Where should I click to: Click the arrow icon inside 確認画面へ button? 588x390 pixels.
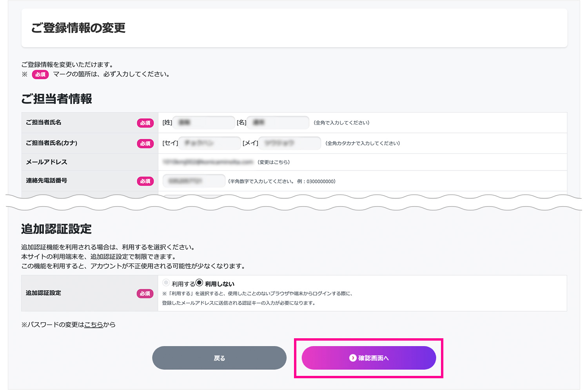[x=353, y=358]
